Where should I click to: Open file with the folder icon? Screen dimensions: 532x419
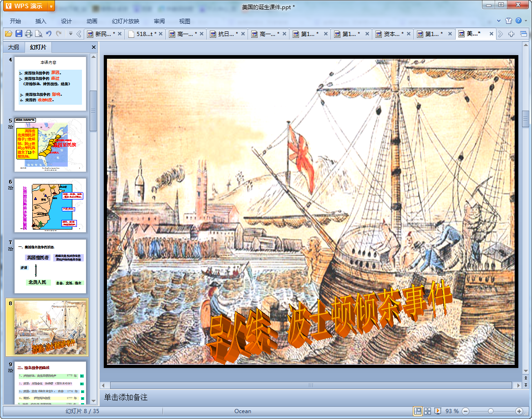pos(9,34)
